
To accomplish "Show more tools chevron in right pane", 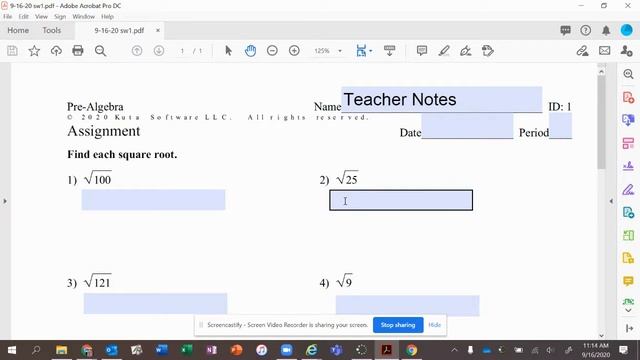I will tap(629, 310).
